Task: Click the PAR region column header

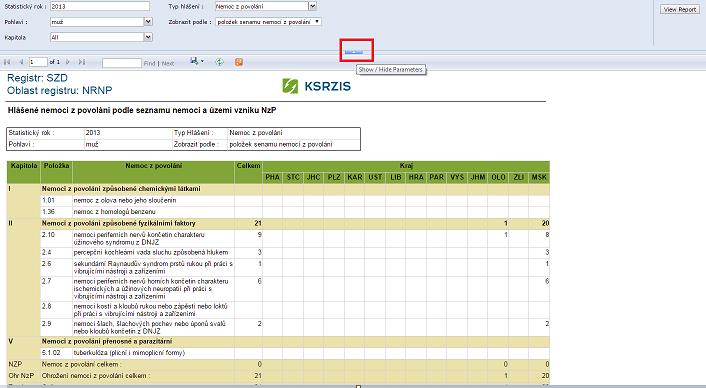Action: click(x=436, y=177)
